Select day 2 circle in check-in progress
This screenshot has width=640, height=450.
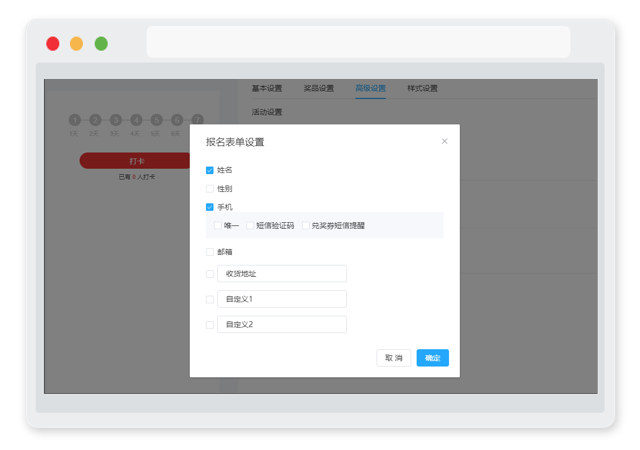pos(95,120)
